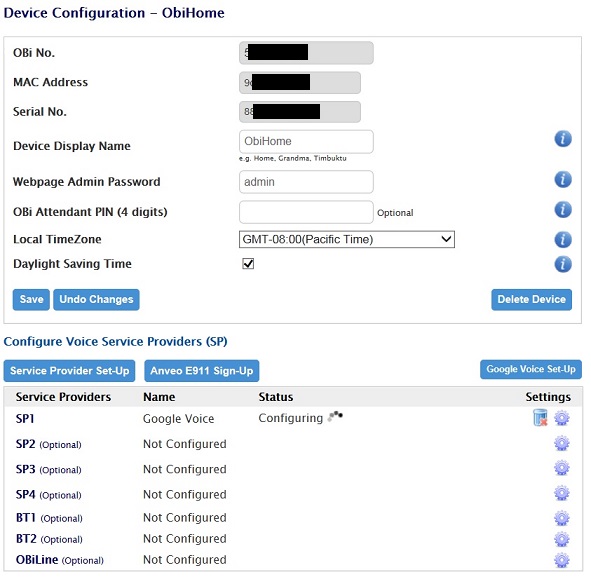Open info icon for Local TimeZone

pyautogui.click(x=563, y=239)
